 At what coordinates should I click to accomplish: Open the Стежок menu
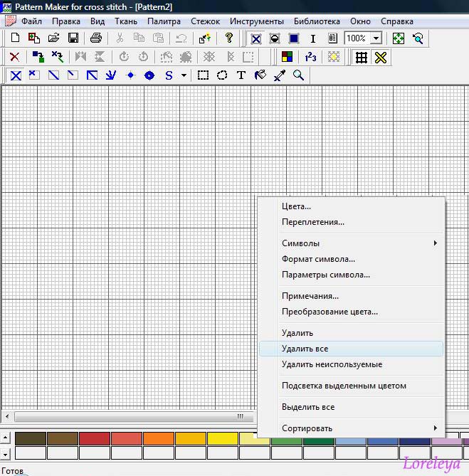[x=205, y=21]
